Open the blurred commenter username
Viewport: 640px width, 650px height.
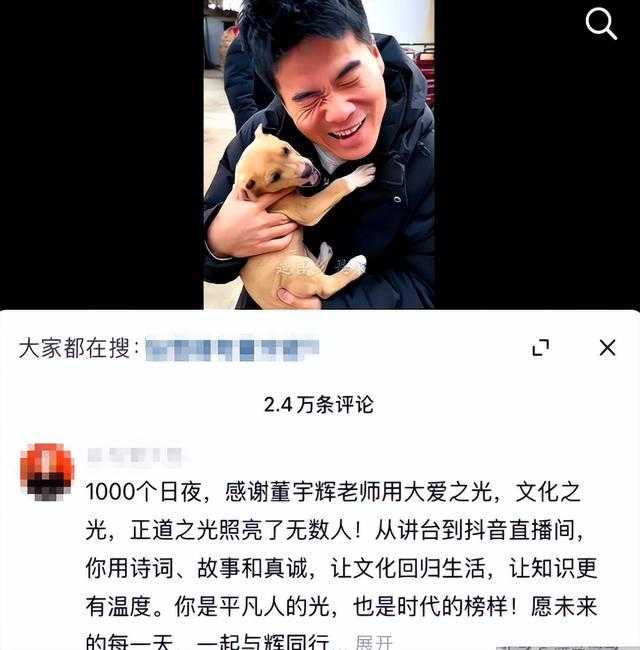[135, 455]
